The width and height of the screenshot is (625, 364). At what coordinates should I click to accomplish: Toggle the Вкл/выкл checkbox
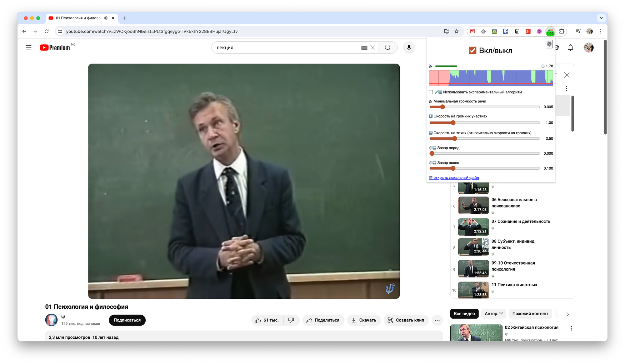tap(472, 51)
